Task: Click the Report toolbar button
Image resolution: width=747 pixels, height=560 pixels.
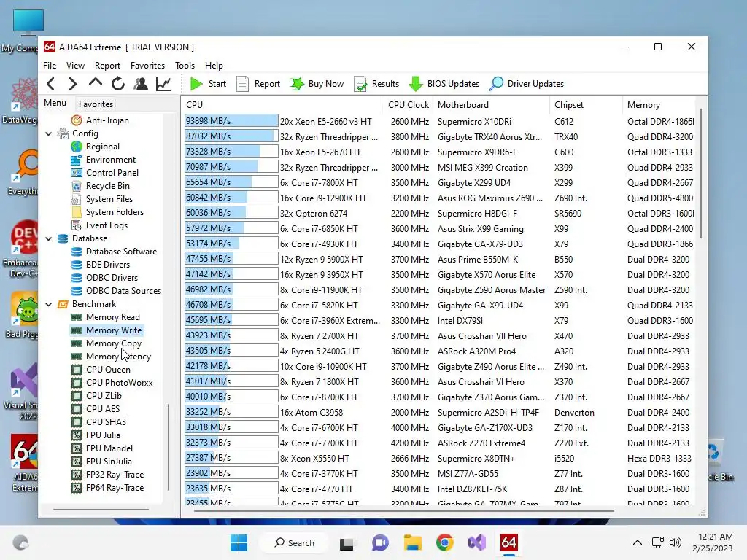Action: point(259,84)
